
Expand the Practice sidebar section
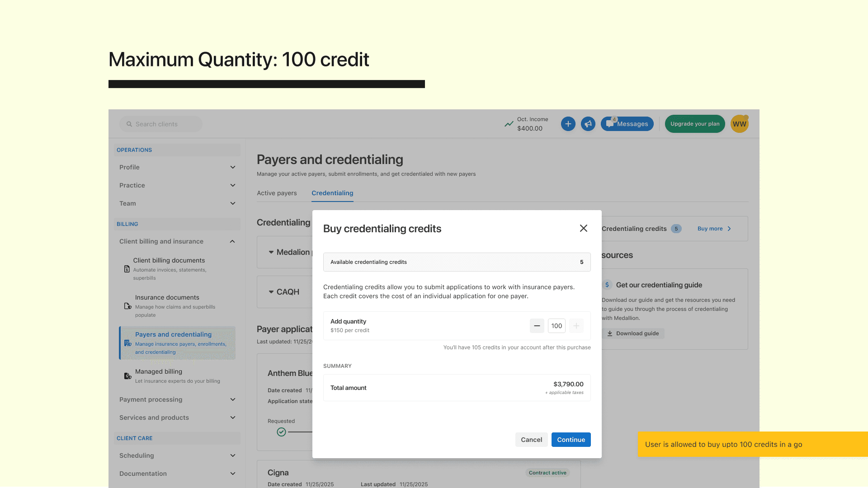pyautogui.click(x=177, y=185)
